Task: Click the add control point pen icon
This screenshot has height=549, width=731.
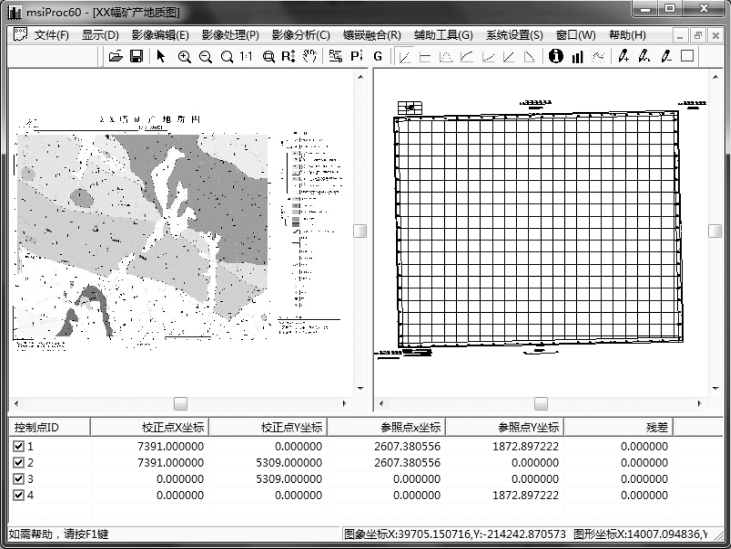Action: pyautogui.click(x=623, y=57)
